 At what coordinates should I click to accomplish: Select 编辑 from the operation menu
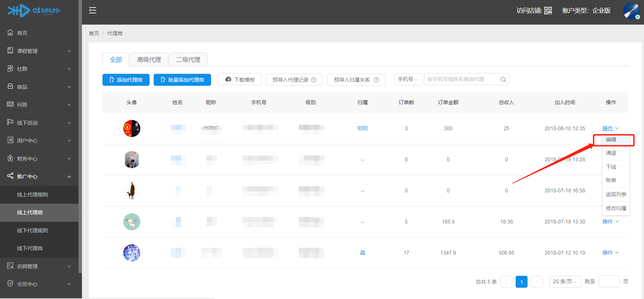(616, 140)
